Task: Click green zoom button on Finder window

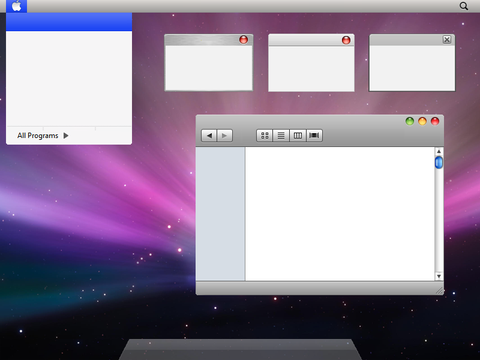Action: (x=410, y=121)
